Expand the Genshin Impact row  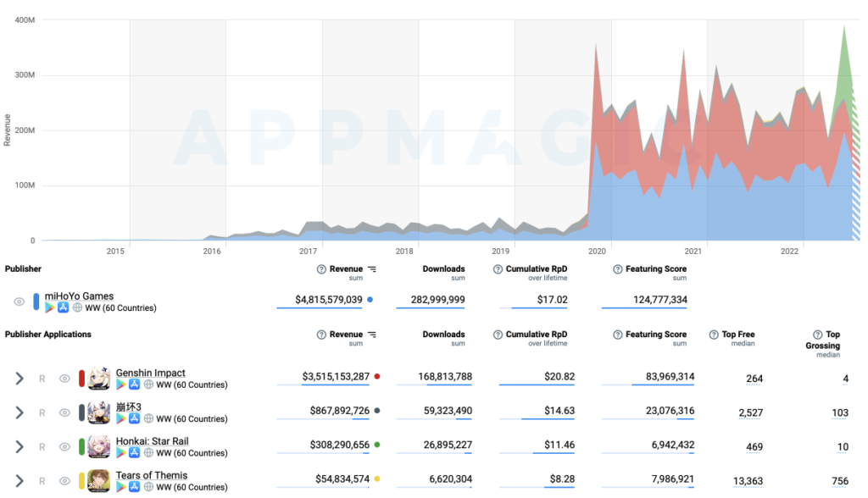click(x=19, y=379)
